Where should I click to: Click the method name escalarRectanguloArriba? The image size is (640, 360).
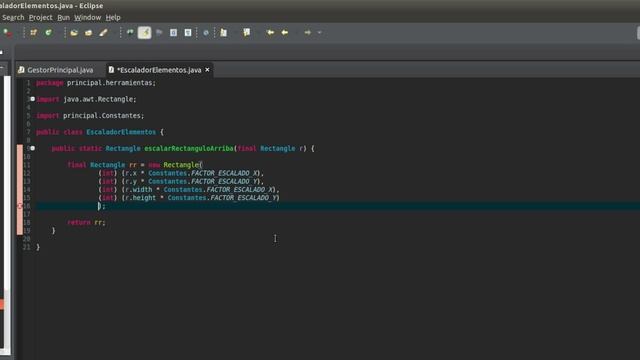tap(189, 149)
